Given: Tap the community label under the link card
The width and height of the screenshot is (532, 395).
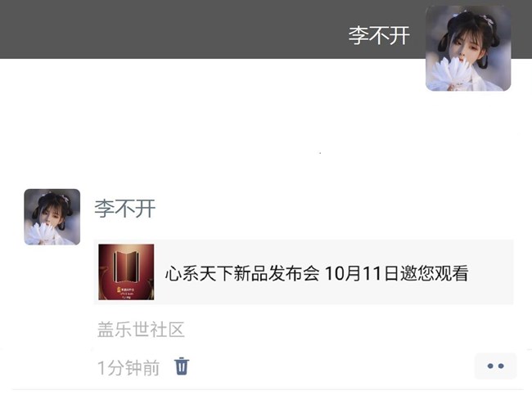Looking at the screenshot, I should point(141,330).
